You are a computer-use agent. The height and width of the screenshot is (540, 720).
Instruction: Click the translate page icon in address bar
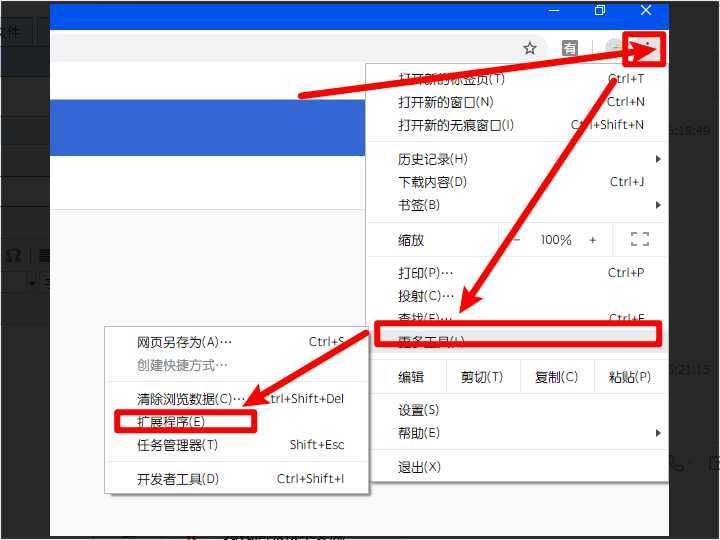click(x=570, y=48)
